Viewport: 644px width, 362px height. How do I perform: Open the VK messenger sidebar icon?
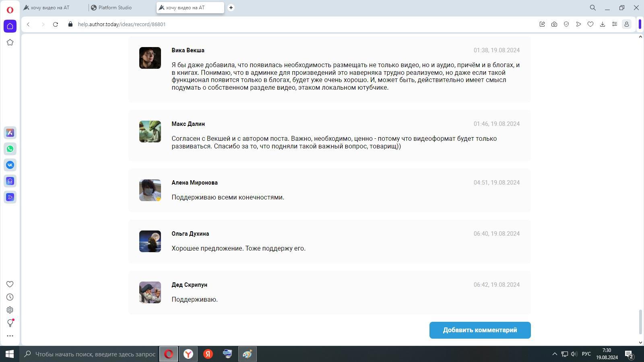click(10, 165)
